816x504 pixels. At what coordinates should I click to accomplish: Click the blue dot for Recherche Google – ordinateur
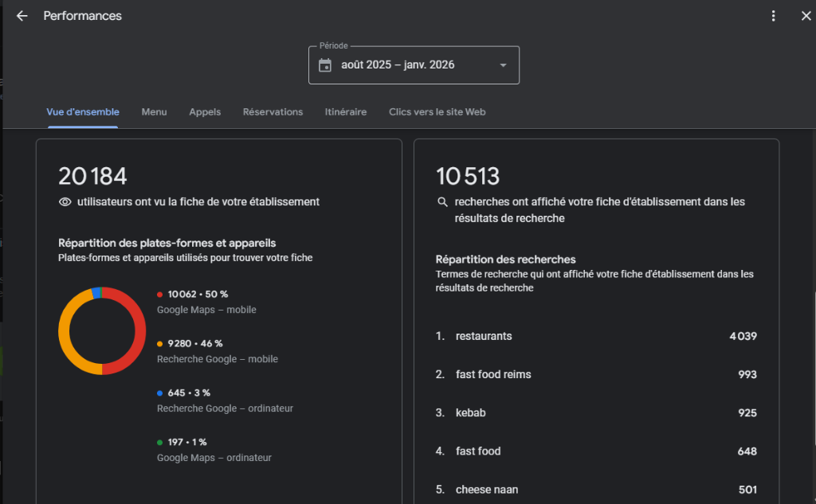point(159,393)
